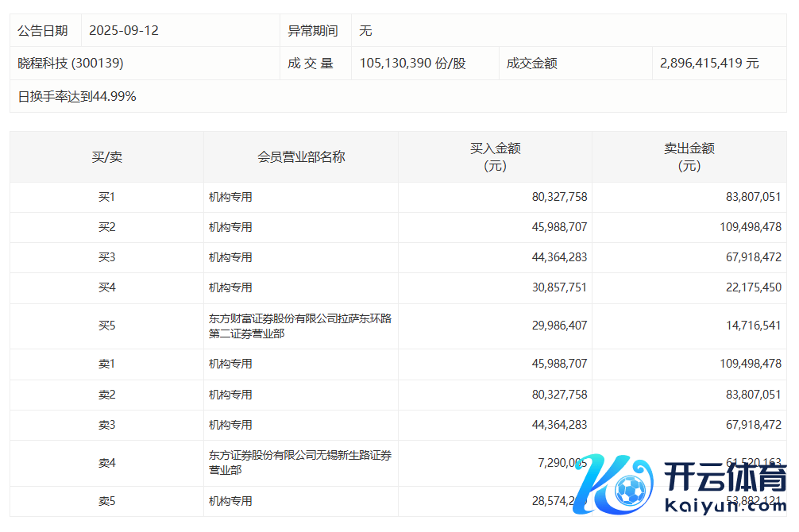Image resolution: width=799 pixels, height=532 pixels.
Task: Select the 买/卖 column header
Action: click(106, 157)
